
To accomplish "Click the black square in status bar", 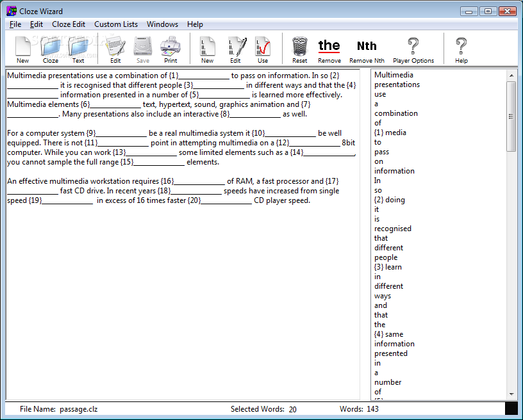I will point(511,408).
